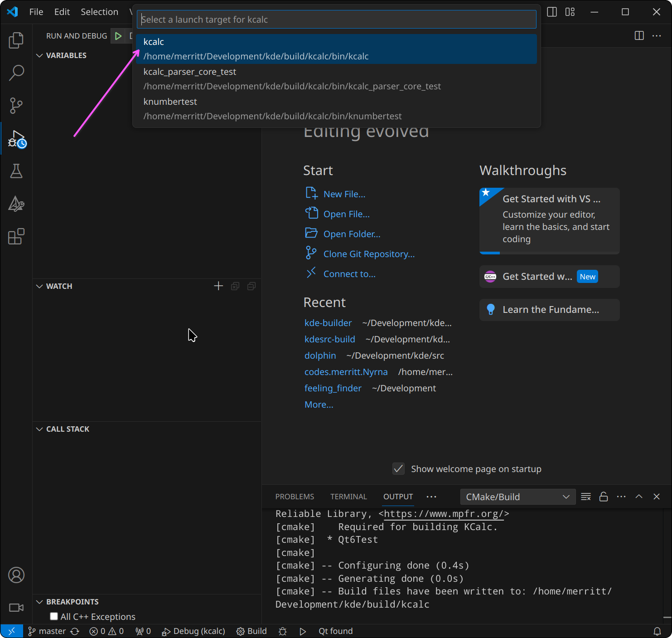Click the New File... link
Viewport: 672px width, 638px height.
coord(344,194)
